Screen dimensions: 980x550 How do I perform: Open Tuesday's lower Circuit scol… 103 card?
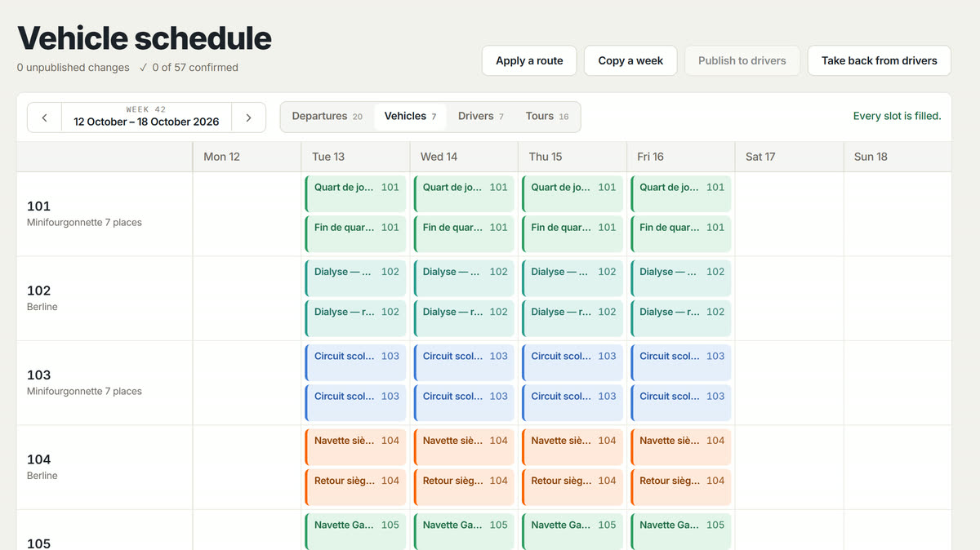click(355, 402)
